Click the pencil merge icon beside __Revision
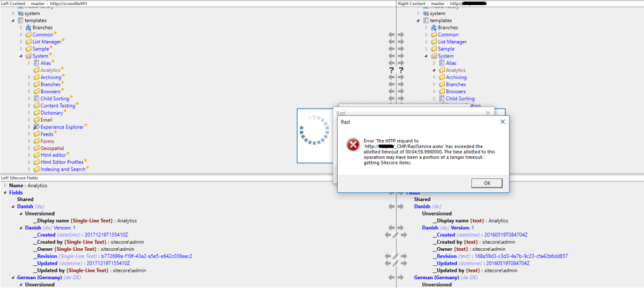The height and width of the screenshot is (288, 644). click(396, 256)
